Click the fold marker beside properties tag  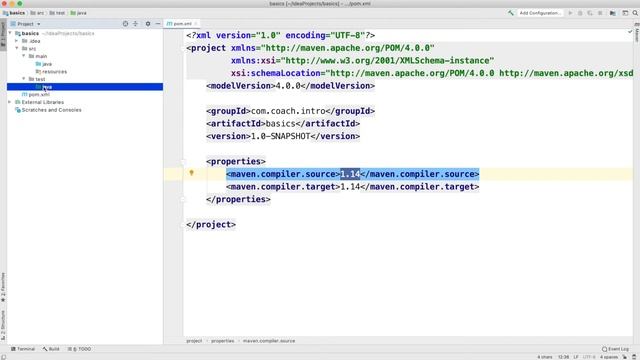pos(183,162)
